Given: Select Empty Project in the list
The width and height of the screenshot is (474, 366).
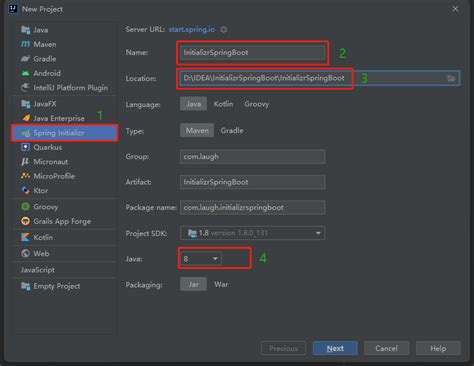Looking at the screenshot, I should 64,286.
